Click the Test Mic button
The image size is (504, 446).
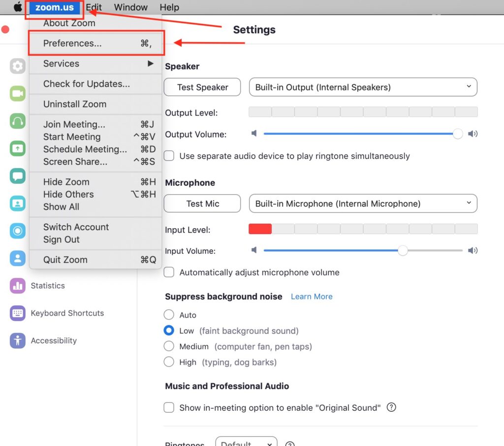pyautogui.click(x=202, y=203)
